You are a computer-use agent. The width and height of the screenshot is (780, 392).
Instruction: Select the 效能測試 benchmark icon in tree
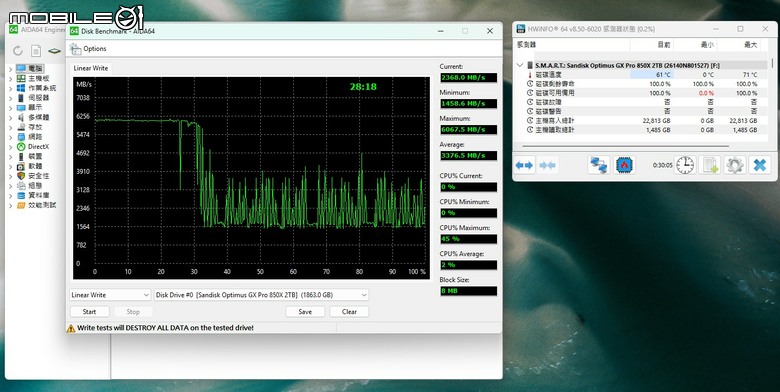point(21,205)
